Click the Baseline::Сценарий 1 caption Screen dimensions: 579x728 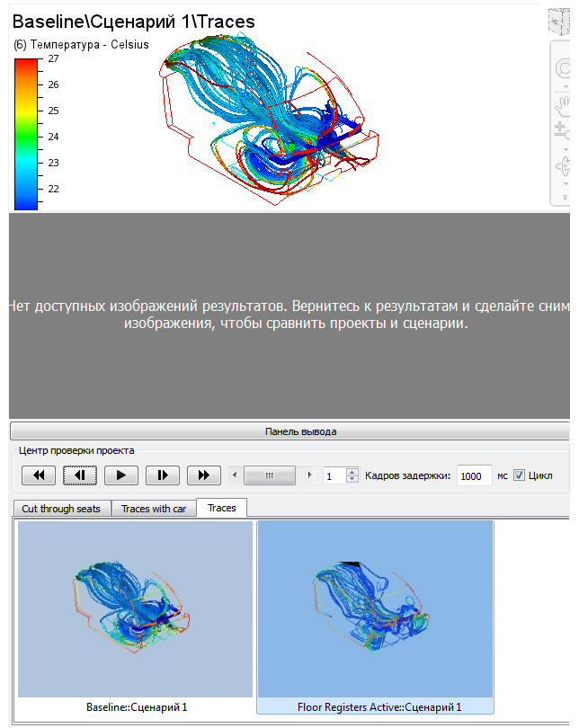point(137,707)
